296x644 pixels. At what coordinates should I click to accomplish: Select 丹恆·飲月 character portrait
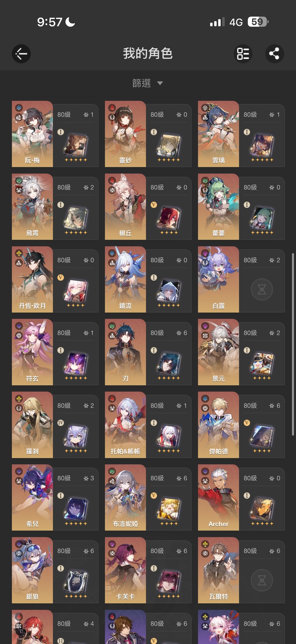pyautogui.click(x=32, y=279)
